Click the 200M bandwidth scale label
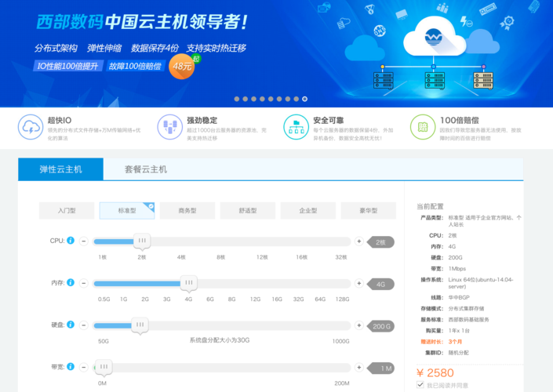This screenshot has height=392, width=553. pyautogui.click(x=342, y=383)
